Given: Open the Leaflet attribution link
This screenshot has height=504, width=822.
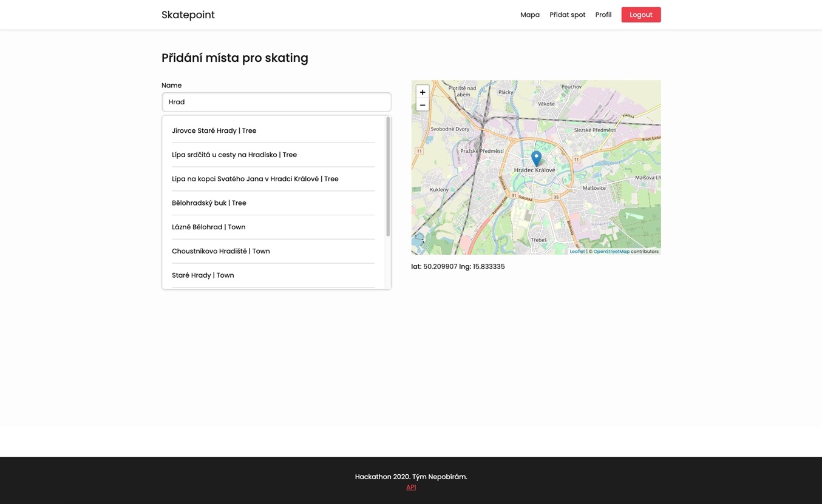Looking at the screenshot, I should [577, 251].
